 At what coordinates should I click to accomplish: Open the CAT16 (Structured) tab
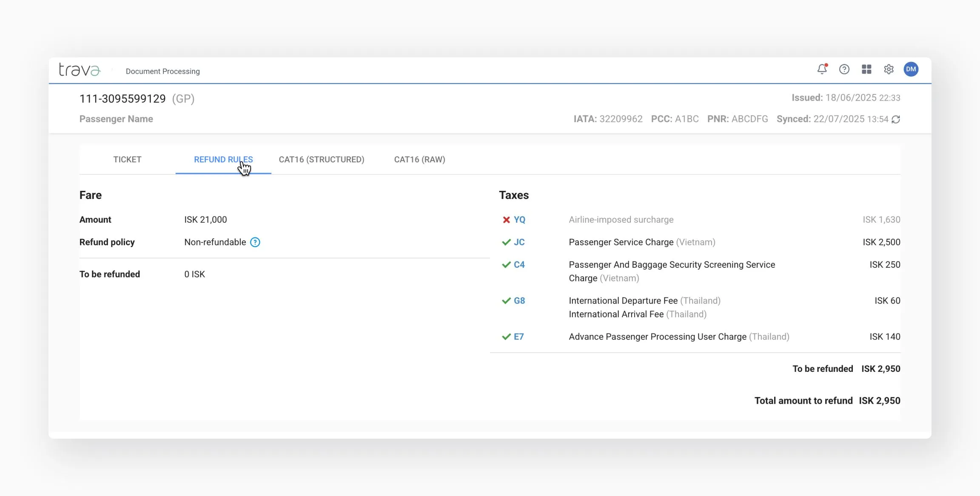tap(321, 159)
